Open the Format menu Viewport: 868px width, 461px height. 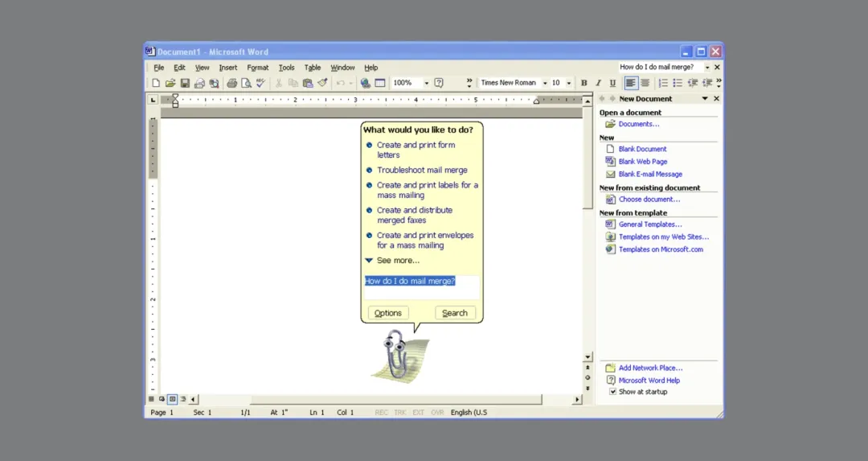[x=257, y=68]
